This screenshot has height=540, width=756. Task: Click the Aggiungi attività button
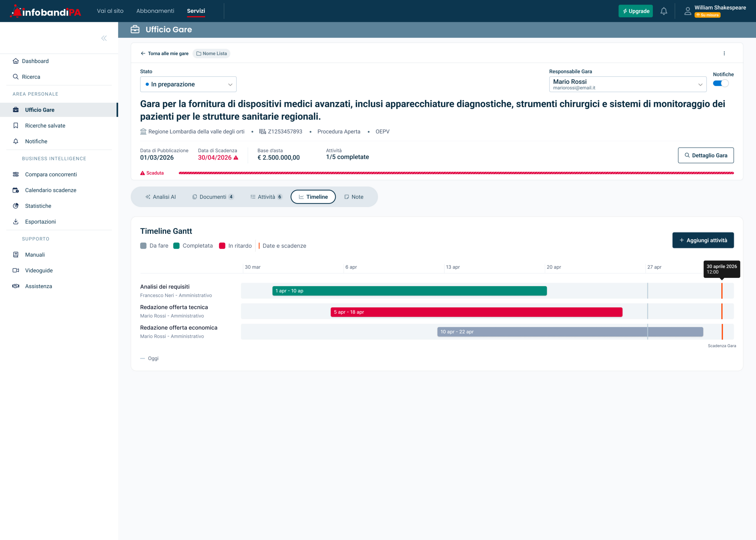703,240
